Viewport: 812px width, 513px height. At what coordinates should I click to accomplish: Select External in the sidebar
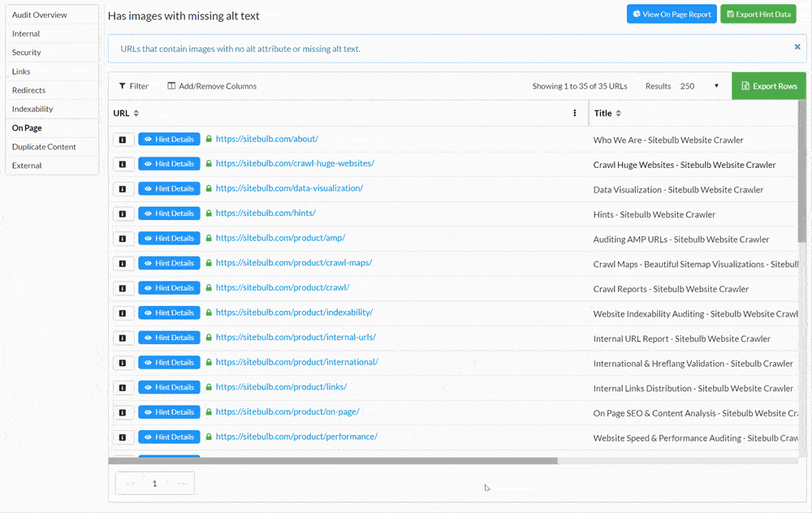[x=52, y=166]
